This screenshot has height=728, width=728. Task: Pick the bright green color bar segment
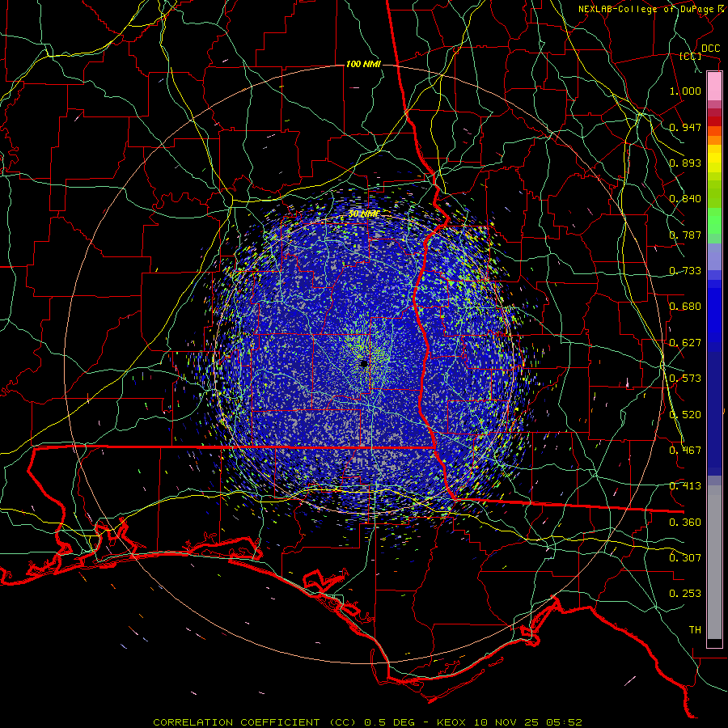click(714, 221)
